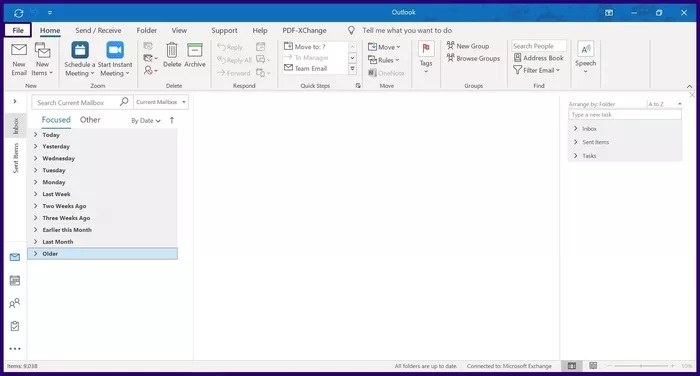
Task: Show more navigation options ellipsis
Action: tap(15, 349)
